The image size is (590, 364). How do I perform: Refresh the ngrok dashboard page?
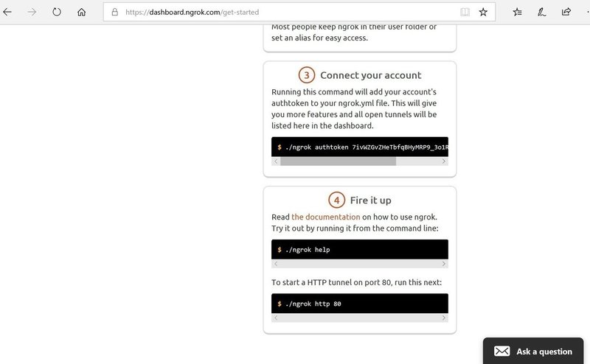(x=57, y=12)
